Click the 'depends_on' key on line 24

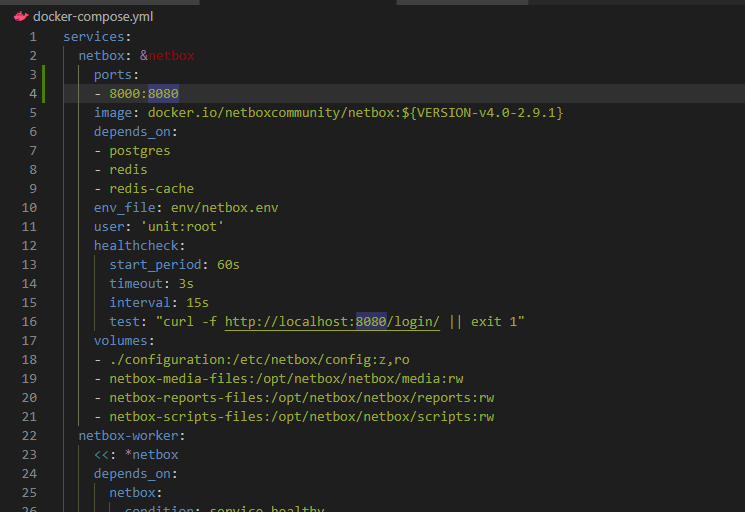click(x=132, y=474)
